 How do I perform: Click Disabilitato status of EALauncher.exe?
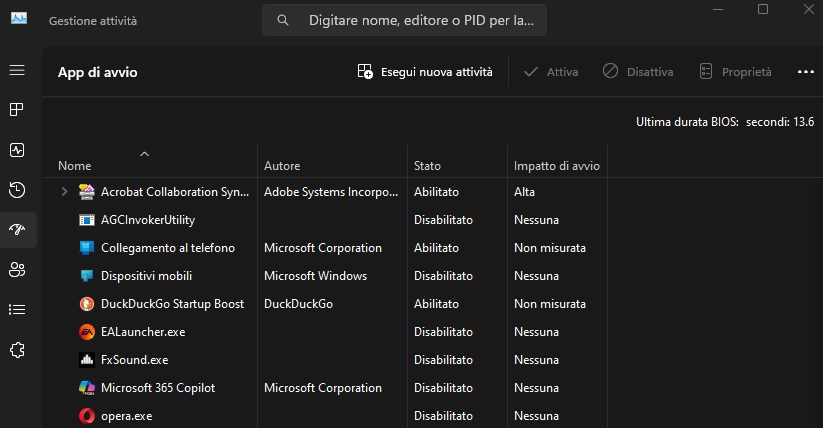click(443, 332)
